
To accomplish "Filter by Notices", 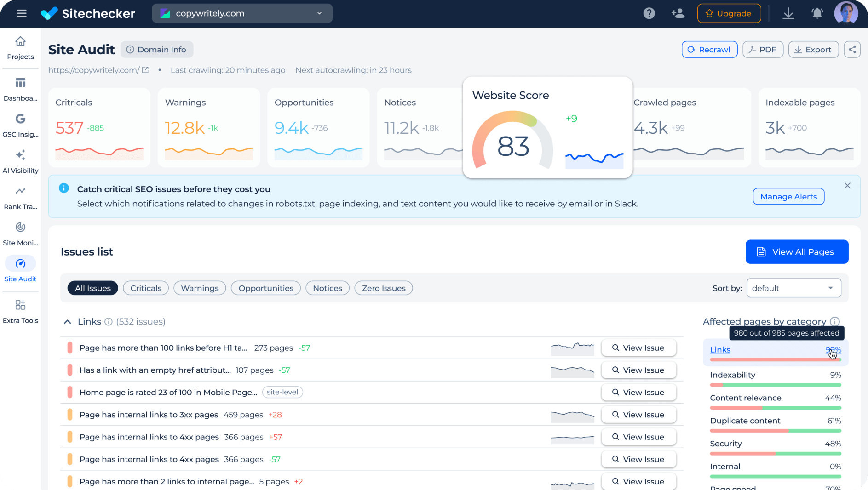I will (328, 288).
